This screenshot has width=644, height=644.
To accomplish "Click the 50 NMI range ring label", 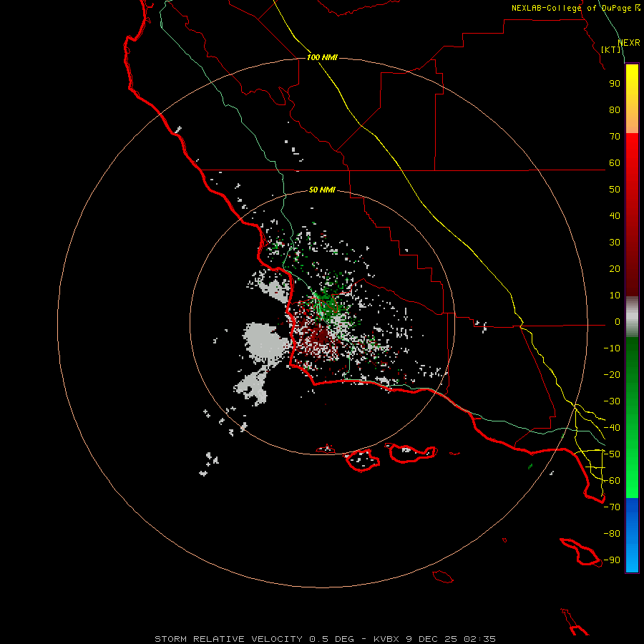I will tap(322, 190).
